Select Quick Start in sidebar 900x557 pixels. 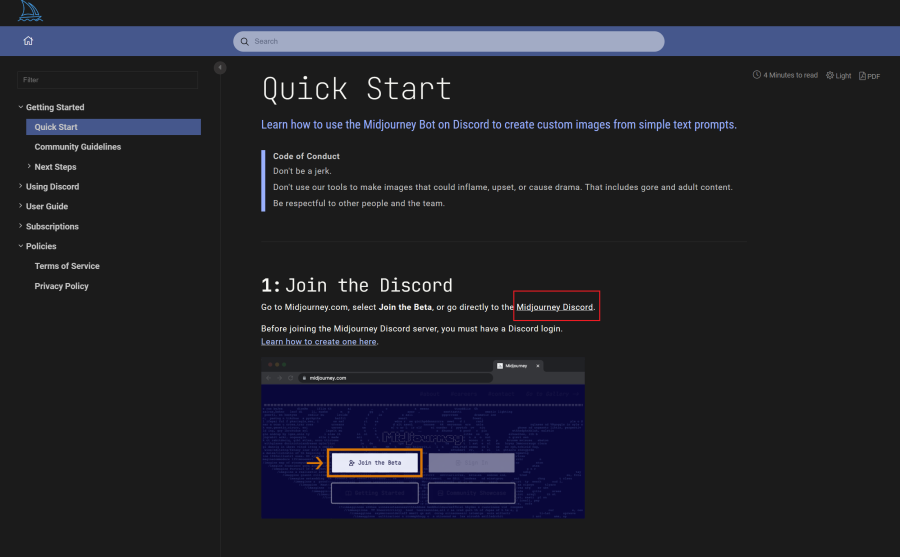pos(56,127)
